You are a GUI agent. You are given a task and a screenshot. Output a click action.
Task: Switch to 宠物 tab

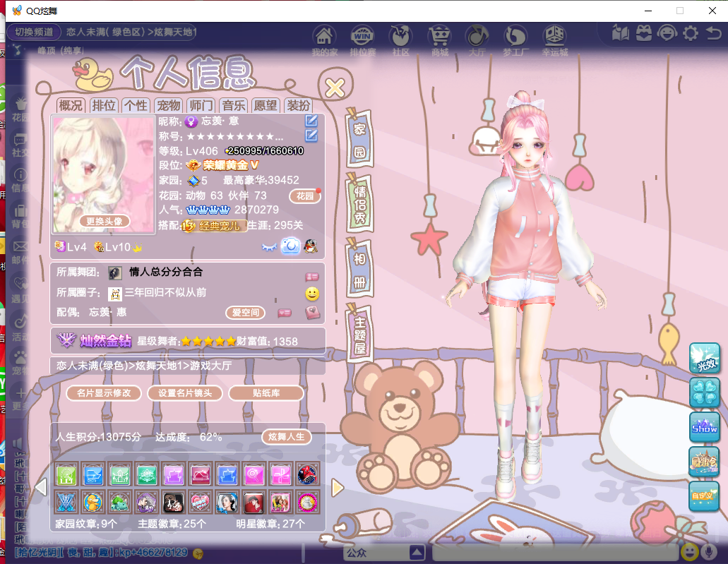[169, 105]
